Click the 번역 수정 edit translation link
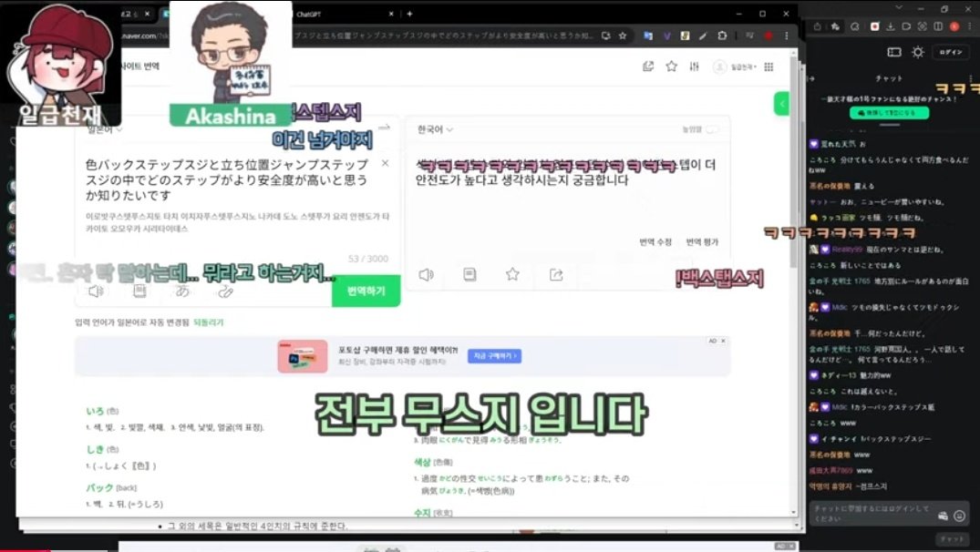This screenshot has height=552, width=980. [655, 241]
